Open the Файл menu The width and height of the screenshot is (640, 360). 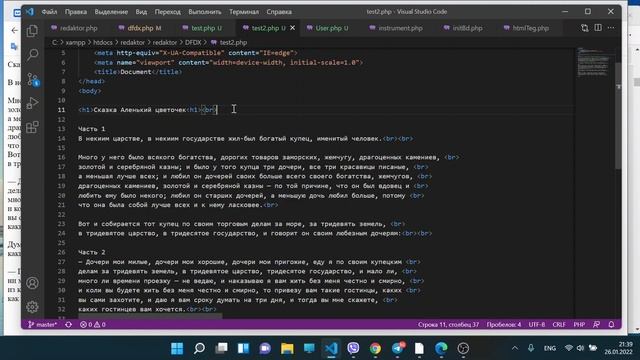pos(49,12)
